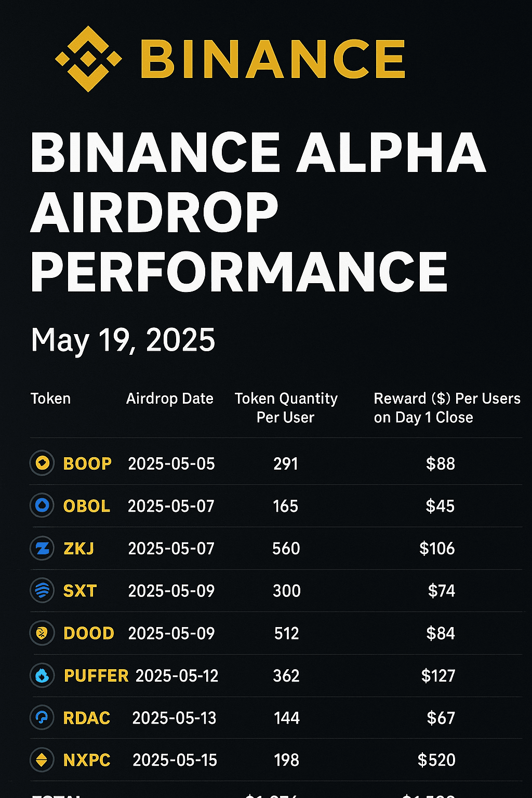The image size is (532, 798).
Task: Click the Reward Per Users column header
Action: pos(447,408)
